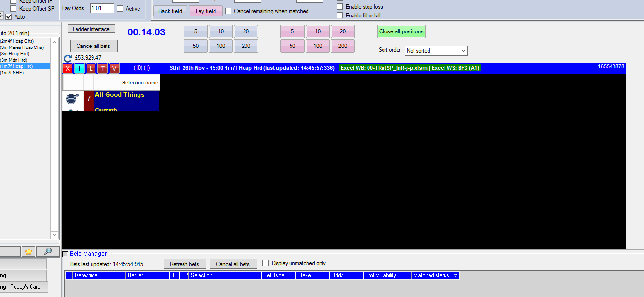644x297 pixels.
Task: Enable stop loss checkbox
Action: 339,7
